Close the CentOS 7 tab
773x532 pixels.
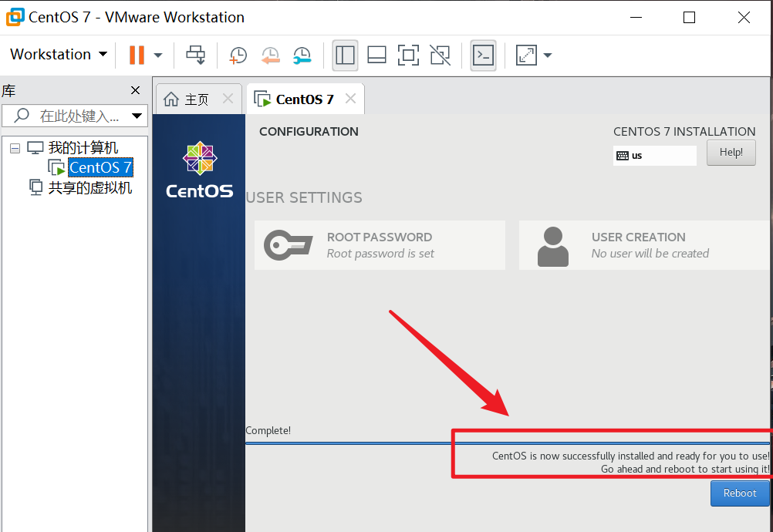click(350, 99)
